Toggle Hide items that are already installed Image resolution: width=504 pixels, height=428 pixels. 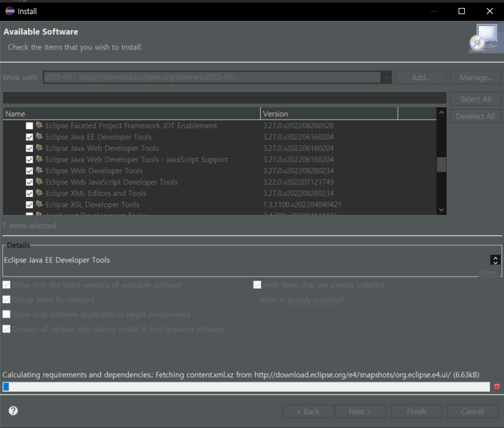click(x=257, y=285)
